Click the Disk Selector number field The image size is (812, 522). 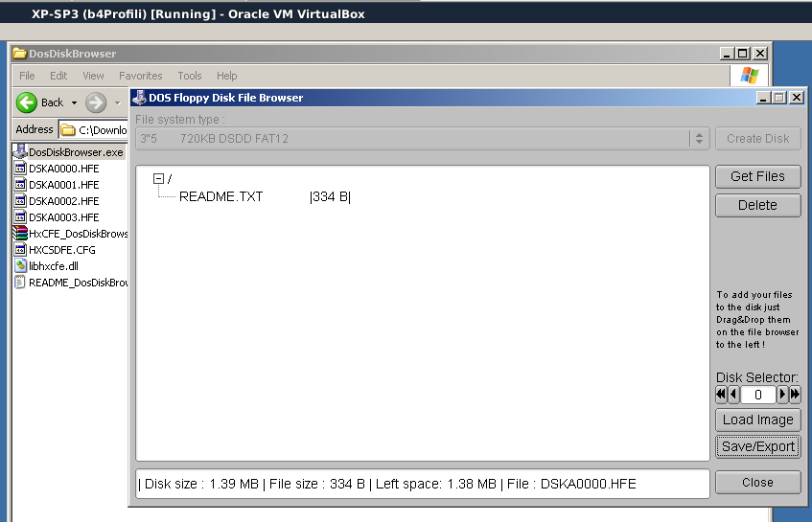758,395
